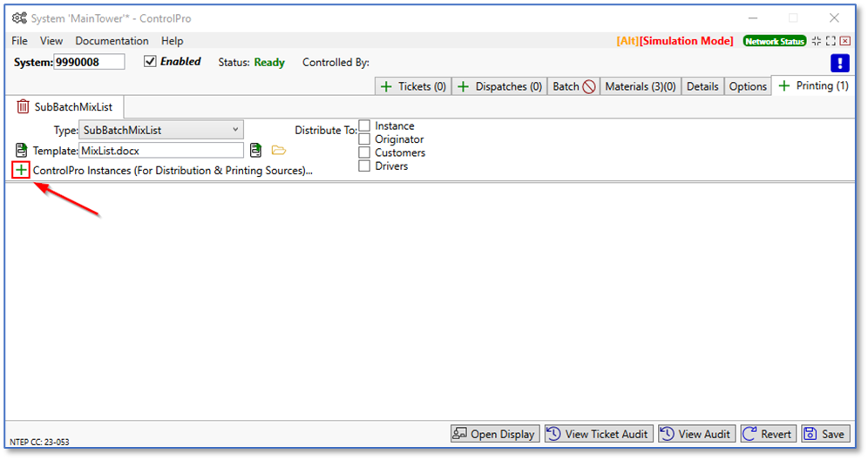Click document icon left of Template label
This screenshot has height=460, width=868.
(22, 151)
